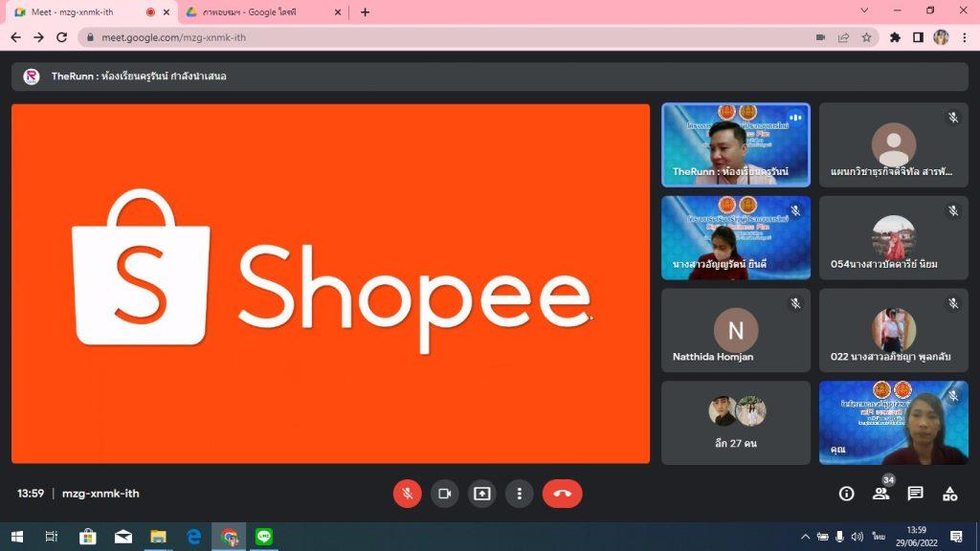
Task: Open taskbar clock 13:59 29/06/2022
Action: click(917, 537)
